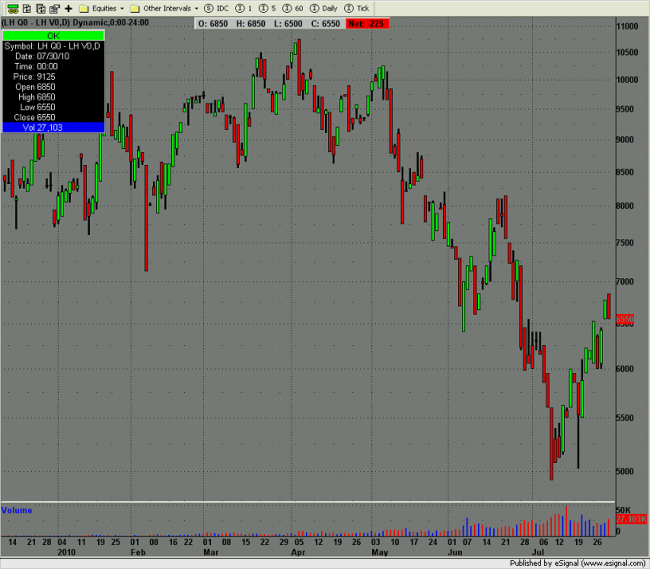Screen dimensions: 650x569
Task: Click the second toolbar icon with arrows
Action: 27,8
